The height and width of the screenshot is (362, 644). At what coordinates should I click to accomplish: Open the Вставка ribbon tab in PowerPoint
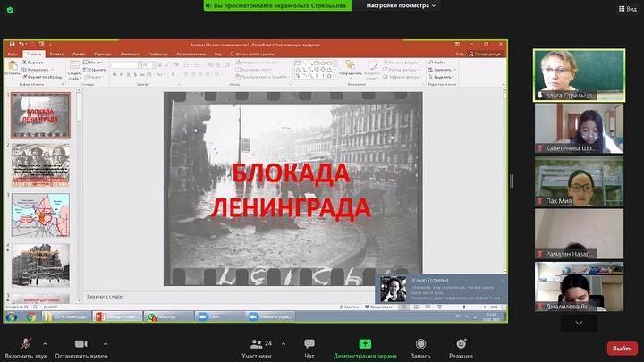tap(57, 54)
